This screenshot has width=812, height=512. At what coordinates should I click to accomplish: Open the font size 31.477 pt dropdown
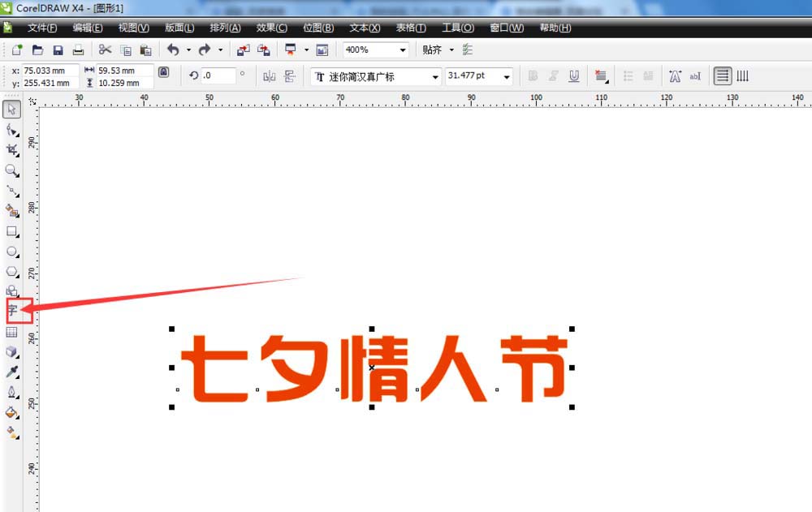507,76
